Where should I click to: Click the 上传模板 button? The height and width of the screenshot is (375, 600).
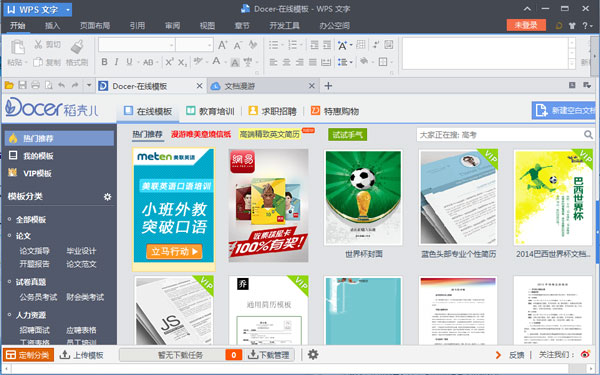(x=82, y=355)
